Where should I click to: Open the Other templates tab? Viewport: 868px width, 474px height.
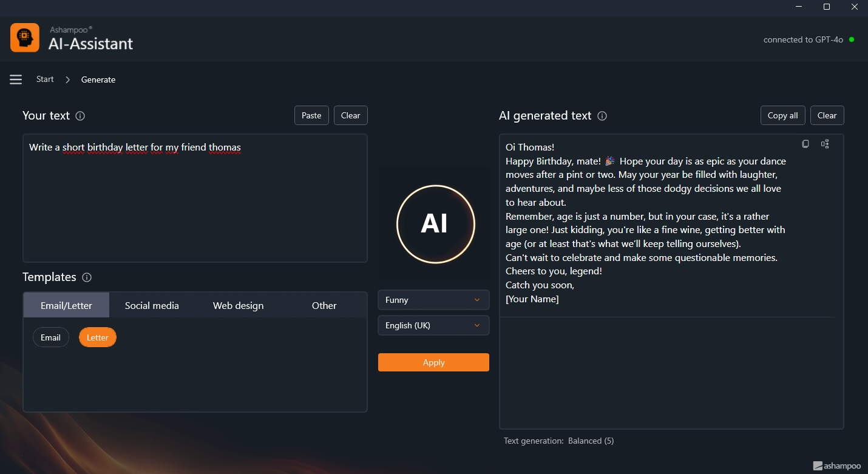[x=324, y=305]
